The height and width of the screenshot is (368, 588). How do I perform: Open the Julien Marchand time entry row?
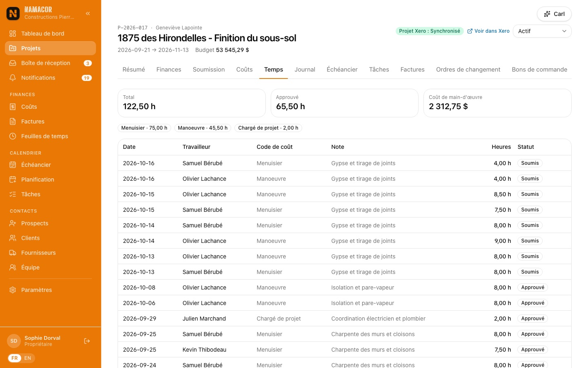[344, 319]
